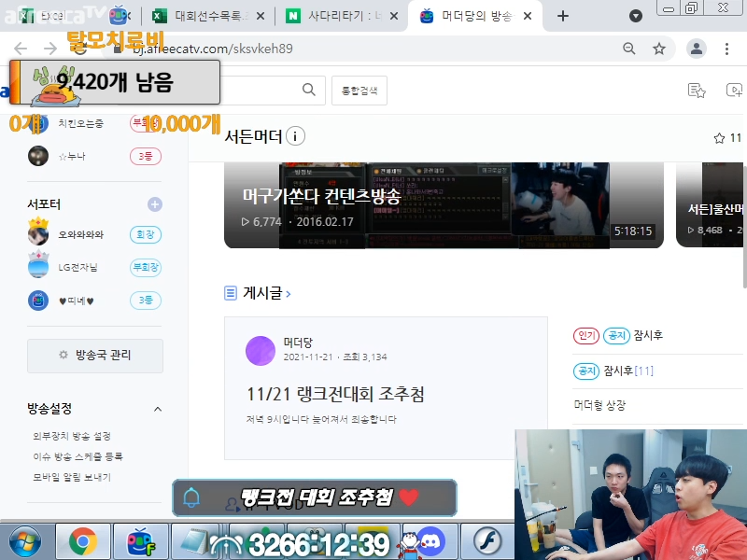This screenshot has height=560, width=747.
Task: Open the 외부장치 방송 설정 link
Action: (x=72, y=436)
